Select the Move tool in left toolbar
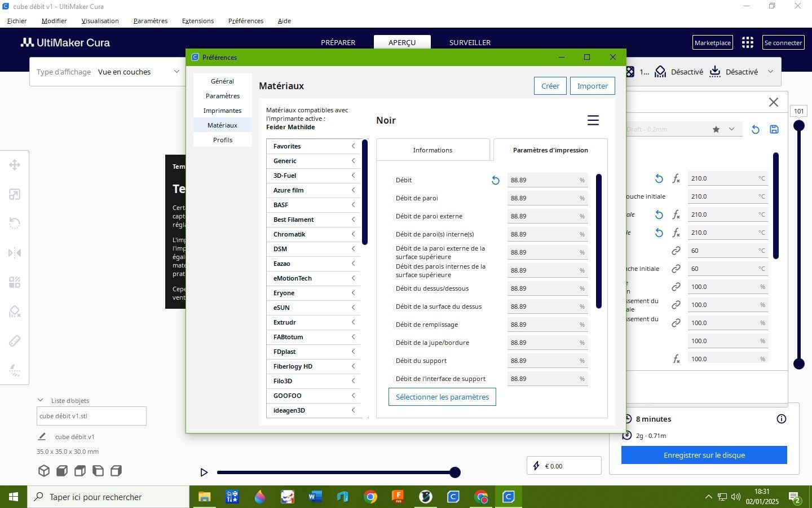The height and width of the screenshot is (508, 812). [x=15, y=165]
